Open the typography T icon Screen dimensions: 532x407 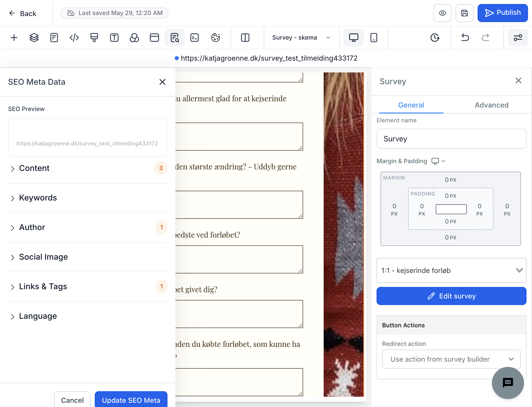pos(114,38)
